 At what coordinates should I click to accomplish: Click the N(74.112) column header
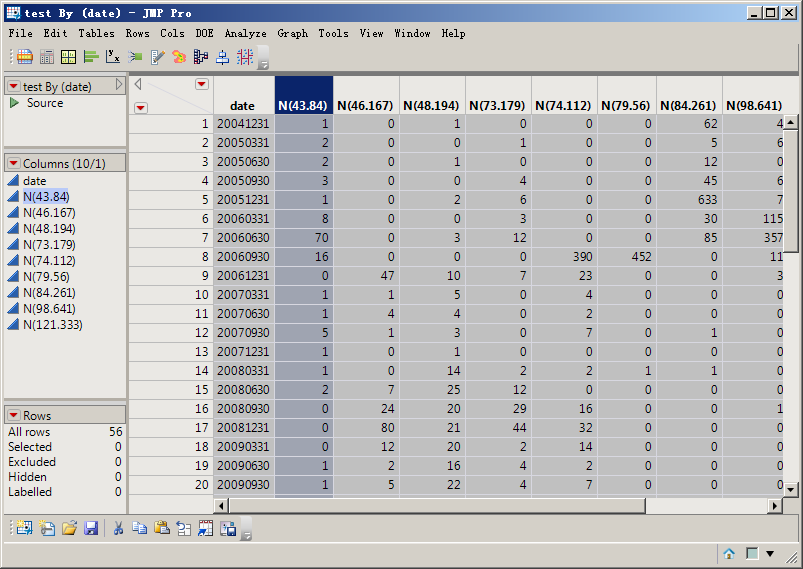point(564,105)
